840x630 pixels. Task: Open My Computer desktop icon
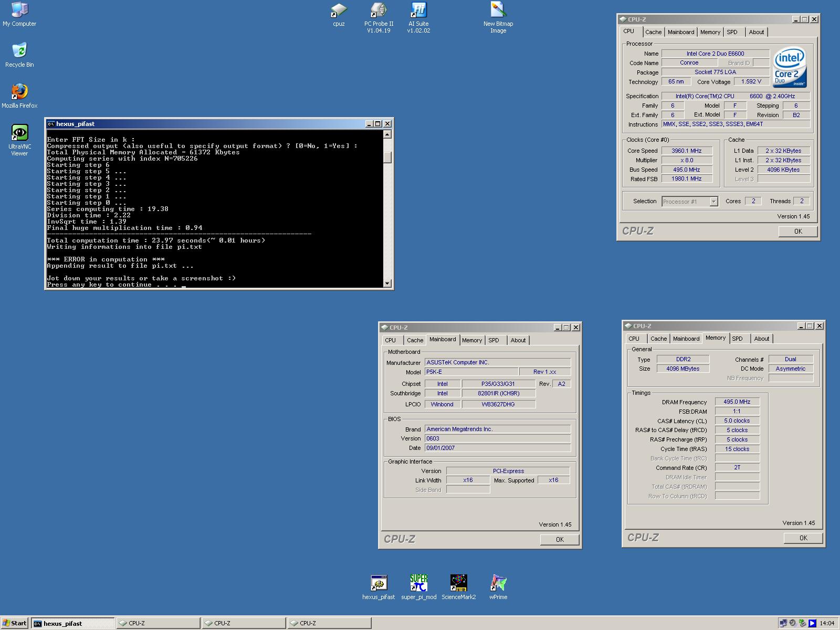click(x=19, y=14)
